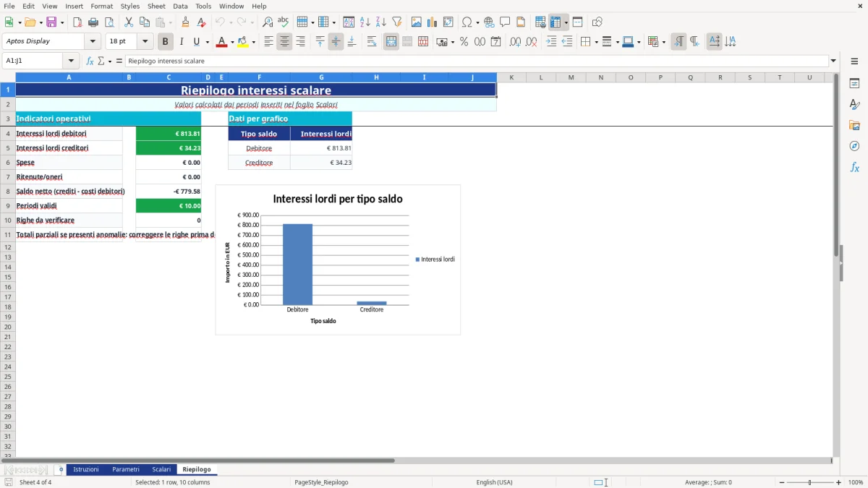
Task: Click the formula input line text
Action: 477,61
